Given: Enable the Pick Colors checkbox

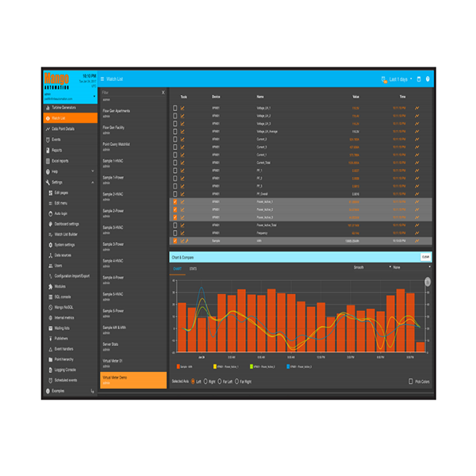Looking at the screenshot, I should [410, 382].
